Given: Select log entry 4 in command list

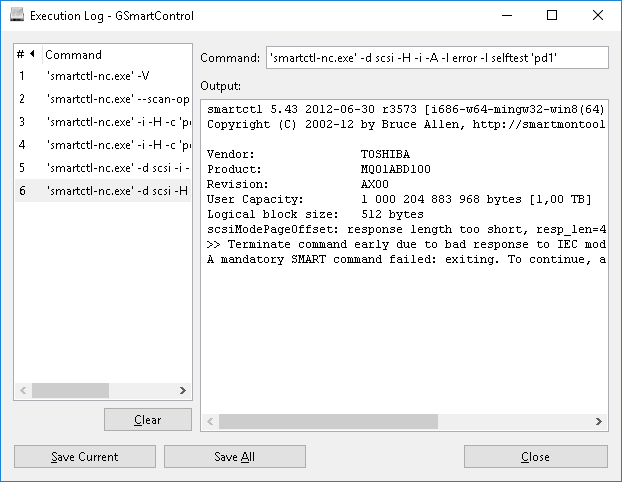Looking at the screenshot, I should point(103,145).
